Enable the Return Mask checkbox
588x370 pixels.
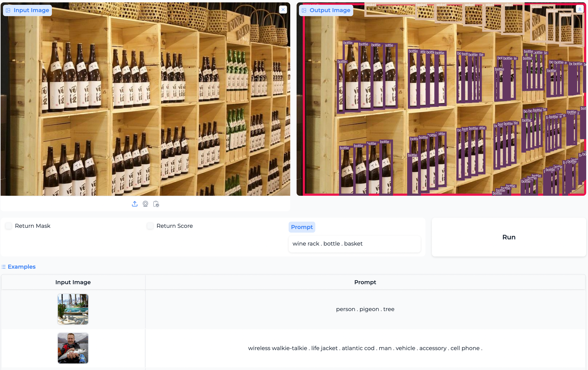click(x=9, y=226)
